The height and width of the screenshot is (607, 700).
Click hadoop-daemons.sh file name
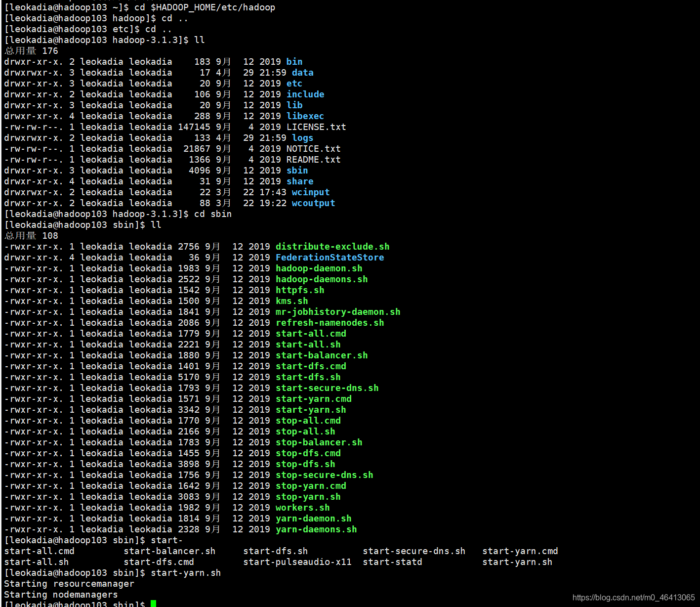tap(322, 279)
